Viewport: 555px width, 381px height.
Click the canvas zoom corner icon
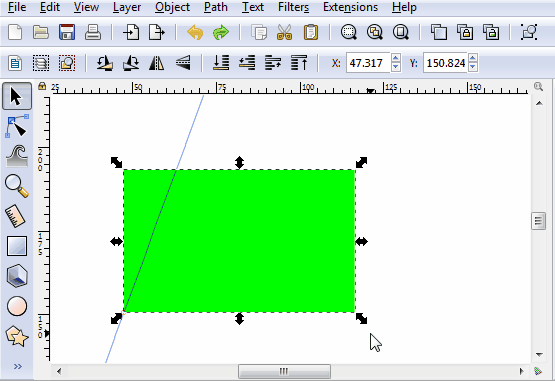tap(538, 86)
